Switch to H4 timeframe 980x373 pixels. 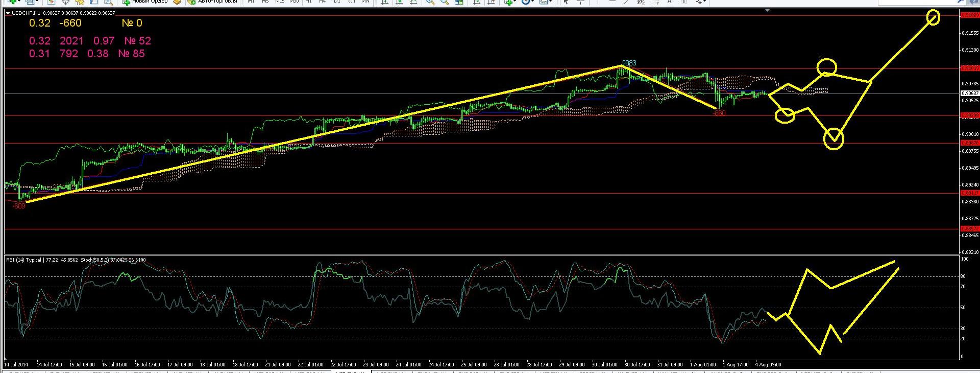(x=322, y=2)
